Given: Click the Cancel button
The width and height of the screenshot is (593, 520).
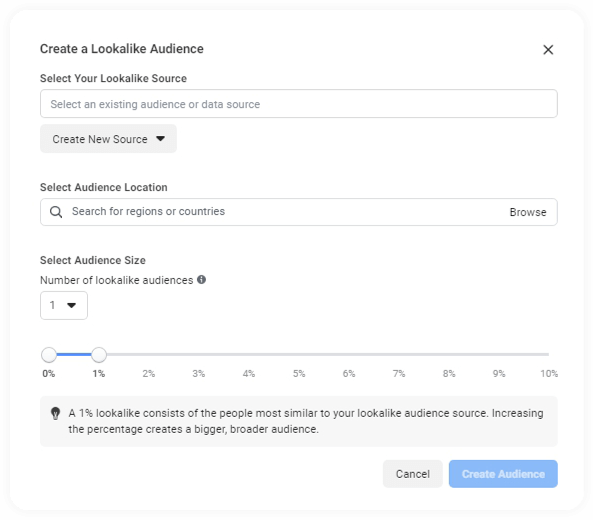Looking at the screenshot, I should 413,474.
